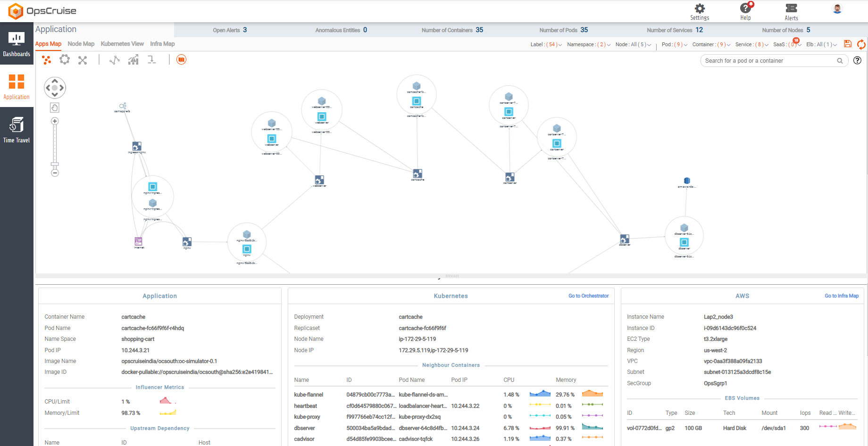Click the X-shaped network layout icon
Screen dimensions: 868x446
pos(83,60)
